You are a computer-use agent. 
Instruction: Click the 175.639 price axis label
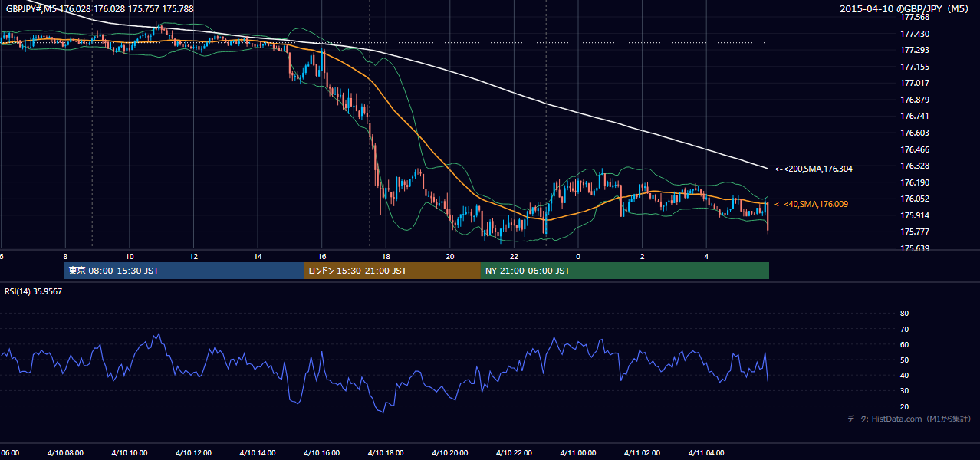pos(915,248)
